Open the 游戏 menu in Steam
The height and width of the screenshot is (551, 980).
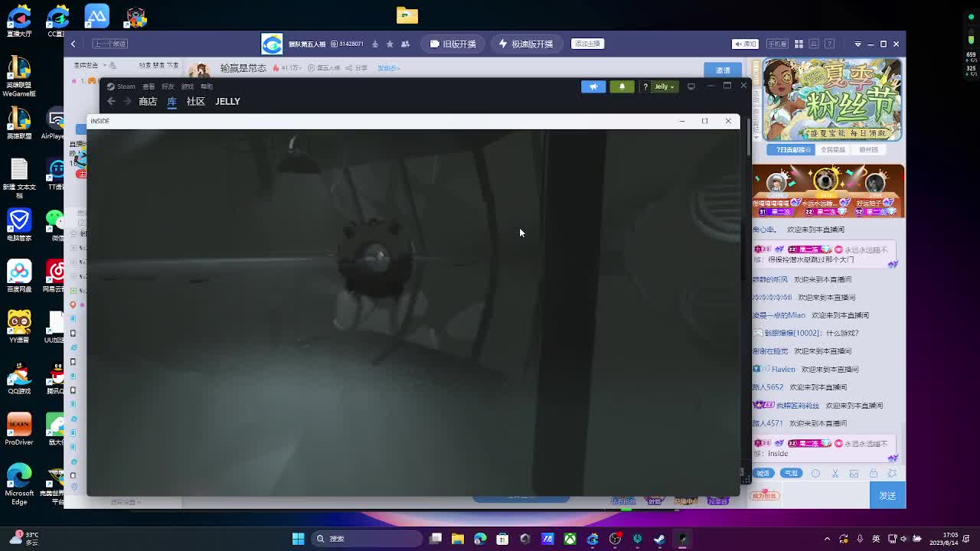click(187, 86)
